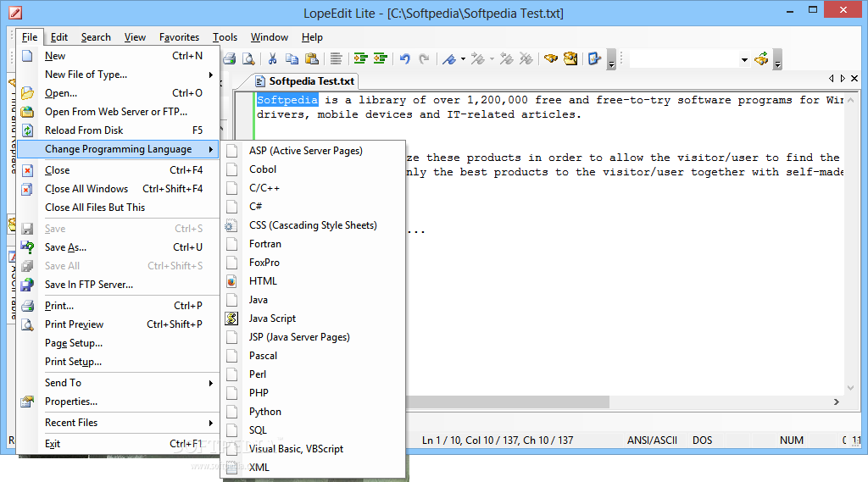Screen dimensions: 868x482
Task: Click the first green indent toolbar icon
Action: point(361,58)
